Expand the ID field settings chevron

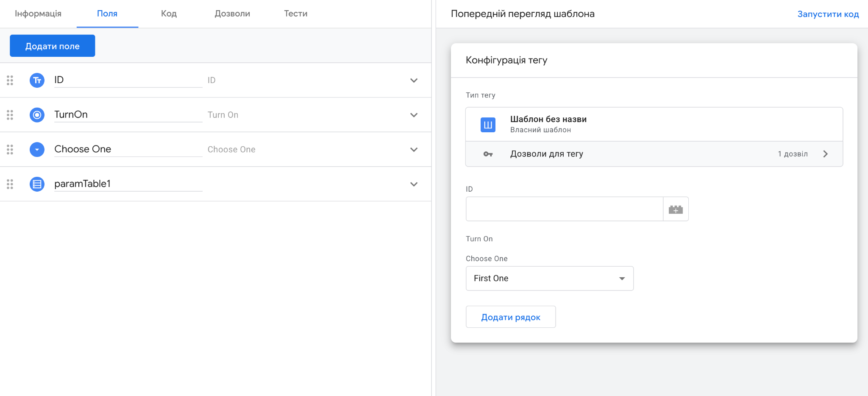(x=414, y=80)
